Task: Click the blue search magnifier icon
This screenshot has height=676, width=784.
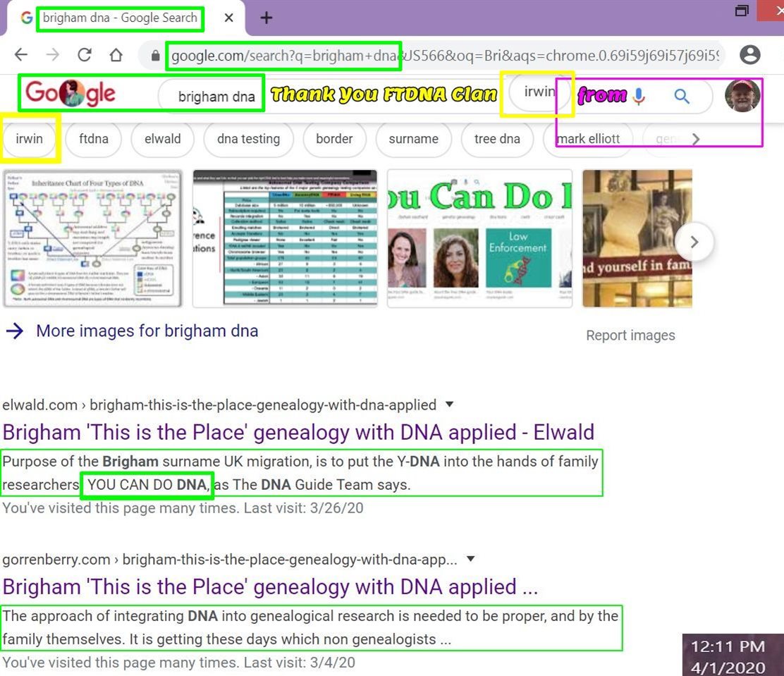Action: tap(681, 97)
